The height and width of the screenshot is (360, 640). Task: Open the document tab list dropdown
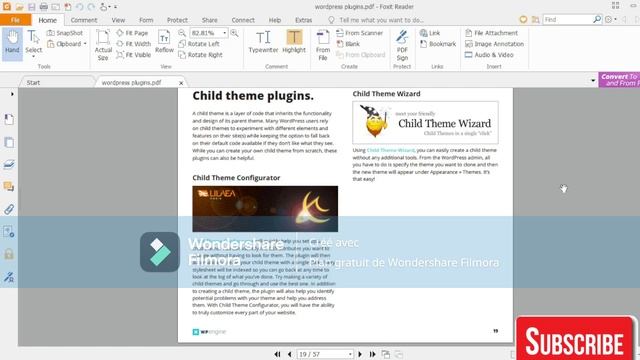point(593,80)
